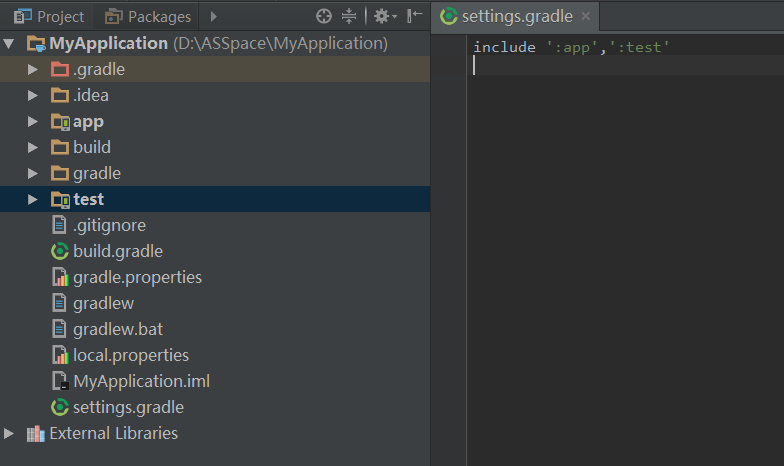Click the local.properties file icon
The width and height of the screenshot is (784, 466).
pyautogui.click(x=59, y=355)
